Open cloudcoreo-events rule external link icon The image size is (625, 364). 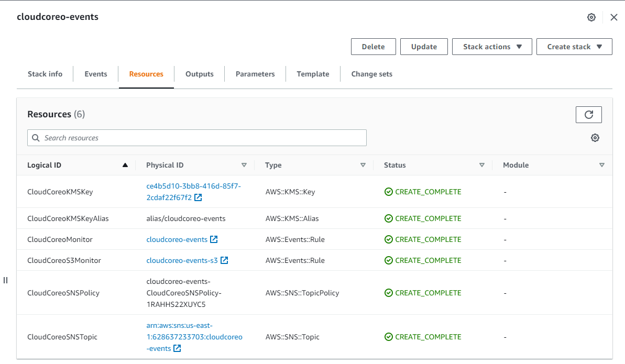(214, 239)
